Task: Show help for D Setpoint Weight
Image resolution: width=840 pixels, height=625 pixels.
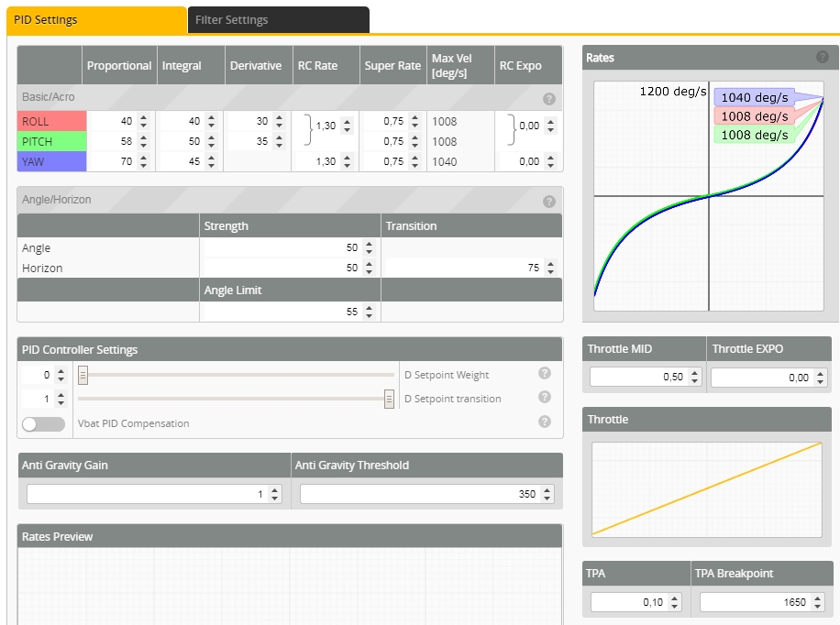Action: [545, 373]
